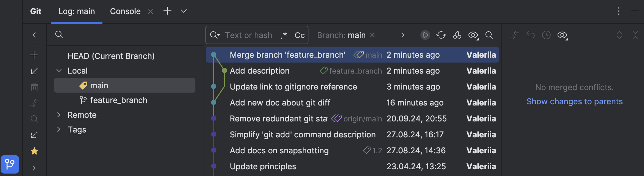
Task: Click the feature_branch label tag
Action: tap(351, 71)
